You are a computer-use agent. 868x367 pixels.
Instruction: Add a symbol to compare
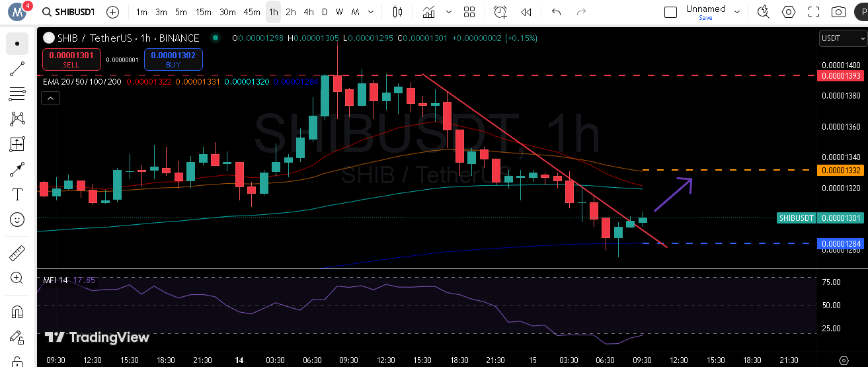coord(113,12)
